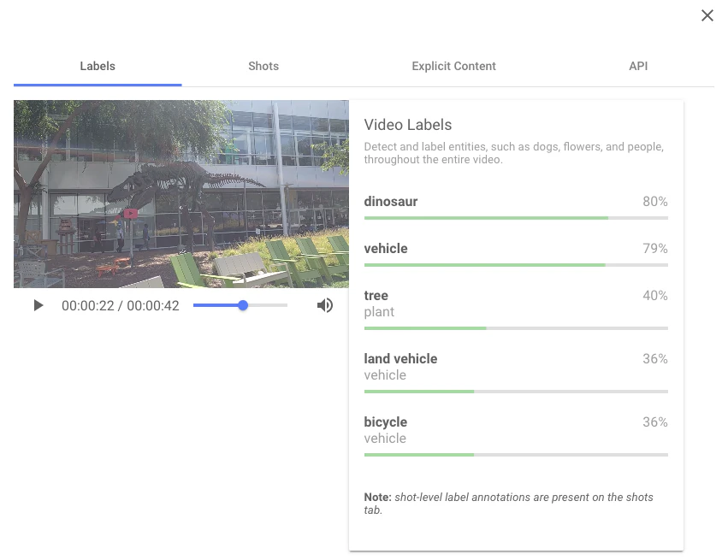Click the 80% dinosaur confidence value
Viewport: 728px width, 560px height.
pos(654,202)
